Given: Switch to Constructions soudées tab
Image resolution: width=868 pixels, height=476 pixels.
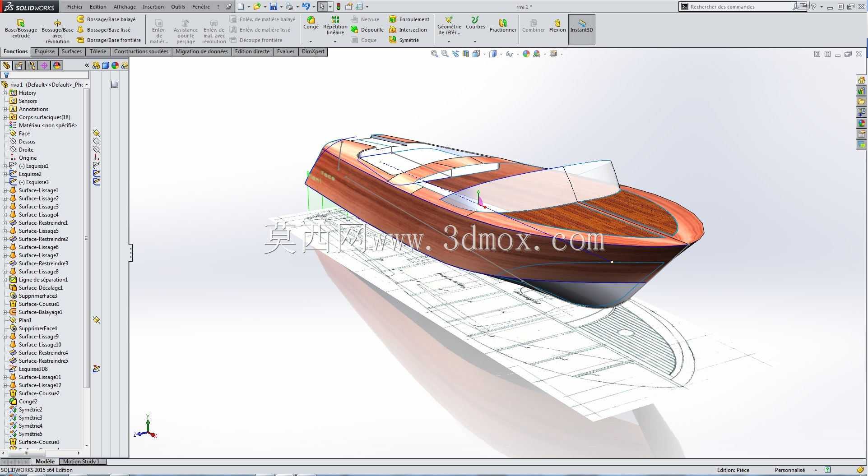Looking at the screenshot, I should 141,51.
